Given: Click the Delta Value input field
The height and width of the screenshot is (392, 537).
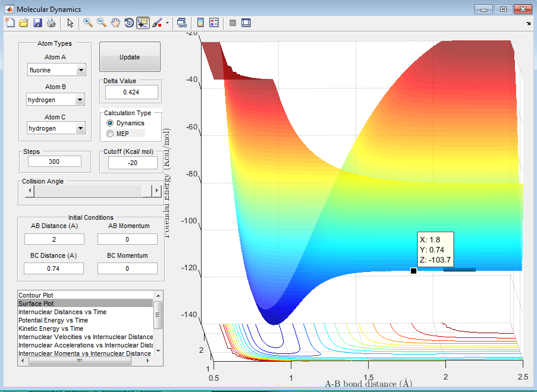Looking at the screenshot, I should [131, 92].
